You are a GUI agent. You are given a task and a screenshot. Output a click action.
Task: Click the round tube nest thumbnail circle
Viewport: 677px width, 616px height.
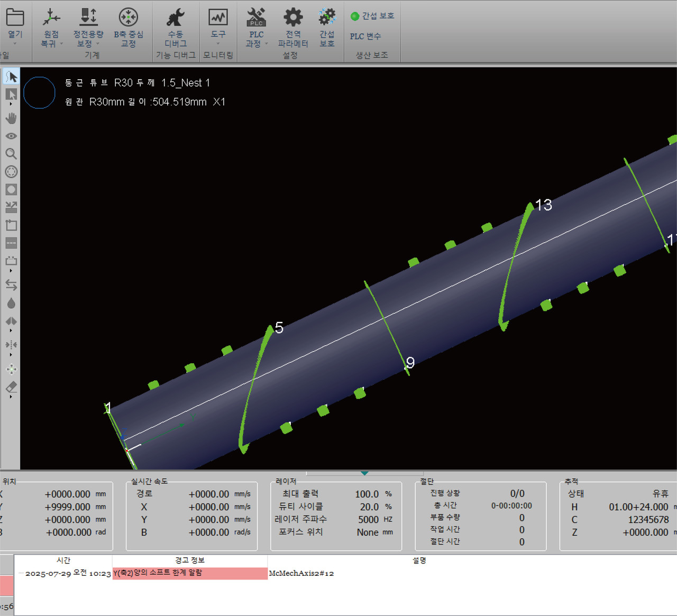pyautogui.click(x=39, y=93)
